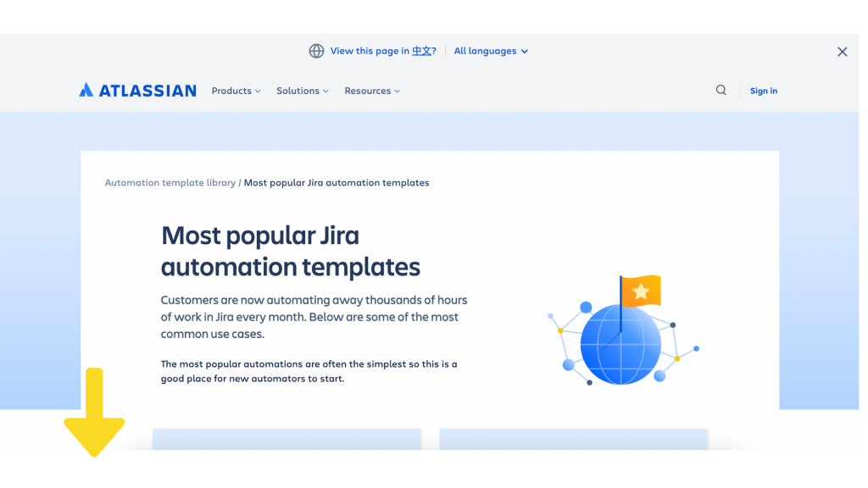Click the 'Customers are now automating' paragraph
868x488 pixels.
click(314, 317)
